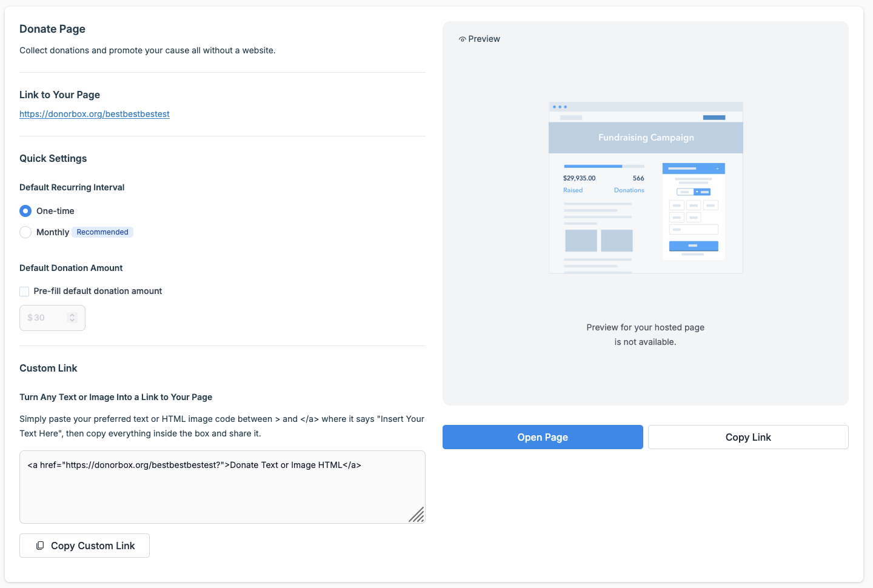Choose the Monthly recurring interval option
This screenshot has height=588, width=873.
coord(25,232)
